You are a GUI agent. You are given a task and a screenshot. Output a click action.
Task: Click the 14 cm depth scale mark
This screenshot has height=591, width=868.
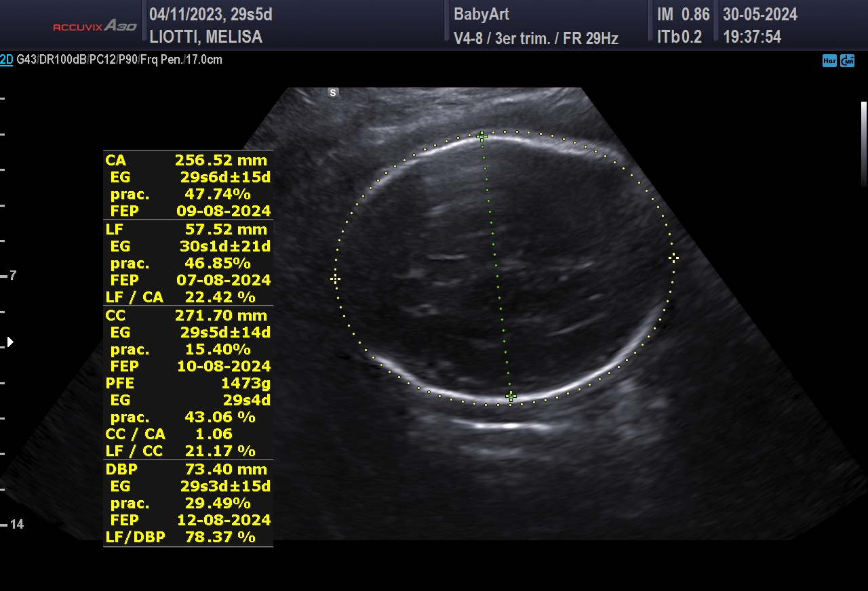coord(17,525)
